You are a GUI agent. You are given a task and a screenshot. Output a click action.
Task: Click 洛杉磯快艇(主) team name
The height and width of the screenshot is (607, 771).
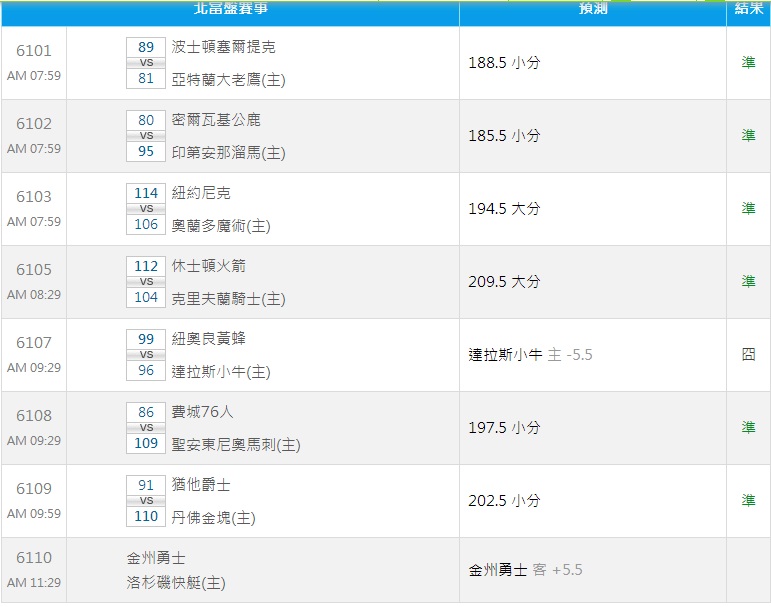tap(176, 583)
